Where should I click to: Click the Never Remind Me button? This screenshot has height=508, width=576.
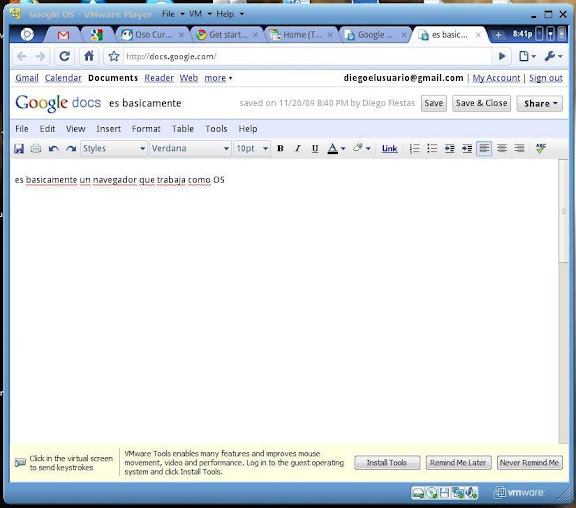[529, 462]
